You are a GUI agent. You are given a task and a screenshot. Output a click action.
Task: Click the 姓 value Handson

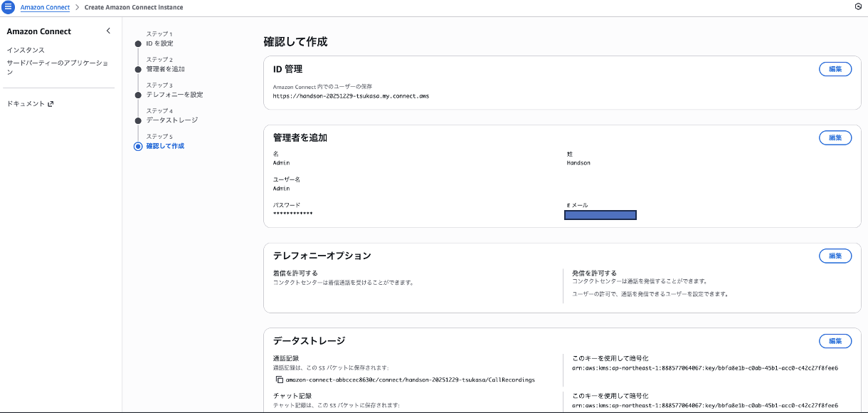(578, 163)
